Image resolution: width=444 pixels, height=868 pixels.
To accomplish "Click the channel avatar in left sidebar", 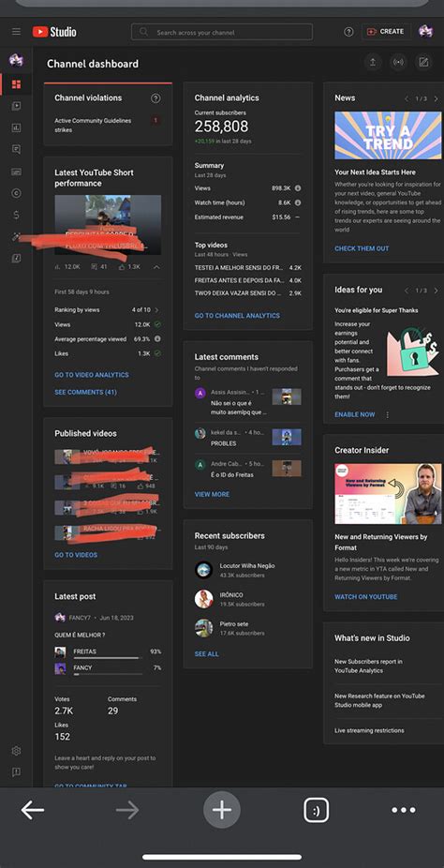I will click(x=16, y=60).
